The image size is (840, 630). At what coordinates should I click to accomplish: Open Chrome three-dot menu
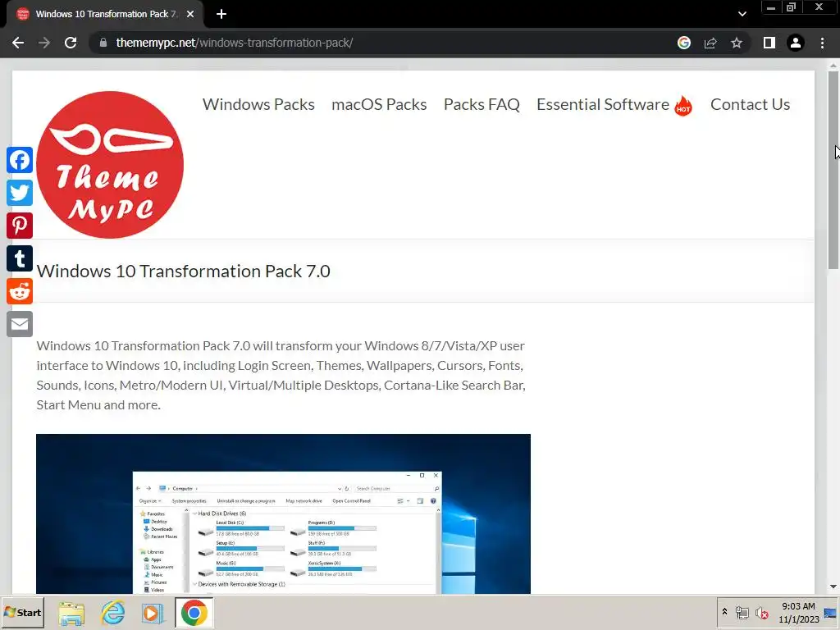[822, 43]
